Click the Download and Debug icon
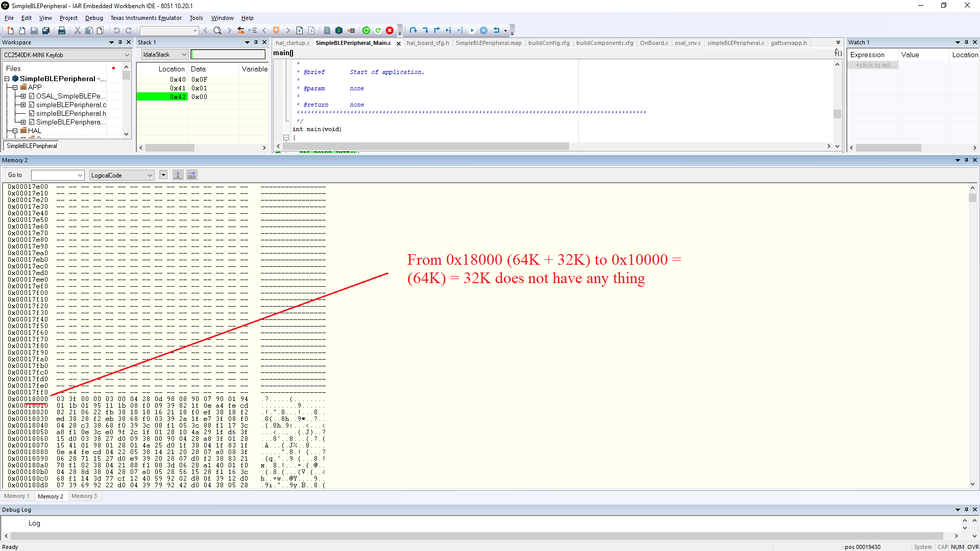This screenshot has height=551, width=980. click(x=339, y=31)
